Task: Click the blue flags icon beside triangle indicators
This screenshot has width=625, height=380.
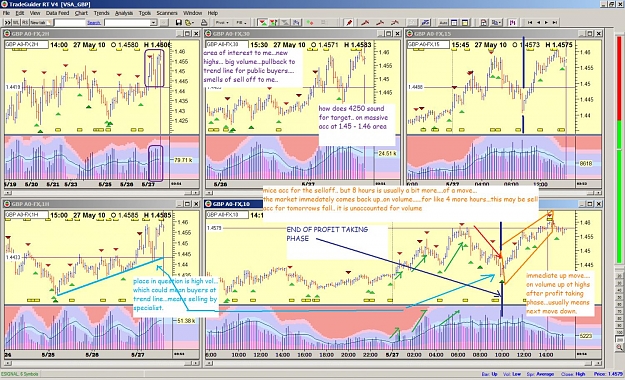Action: pos(296,23)
